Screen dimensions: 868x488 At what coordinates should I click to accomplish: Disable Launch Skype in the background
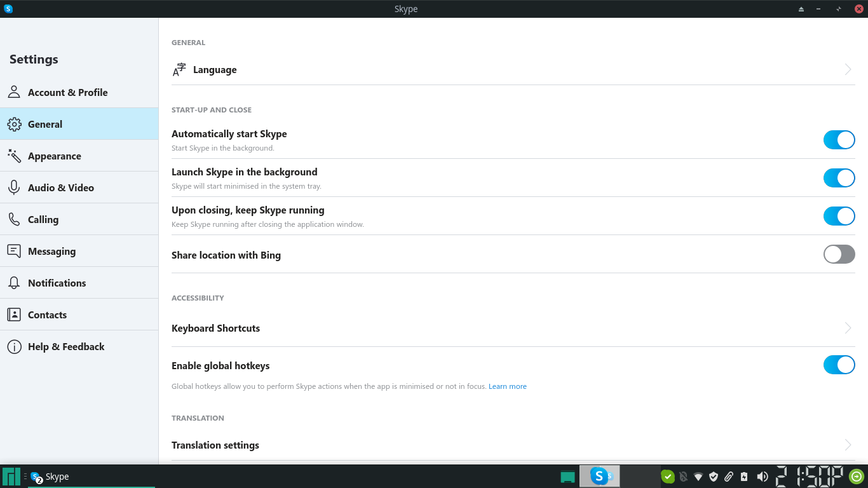pos(839,178)
